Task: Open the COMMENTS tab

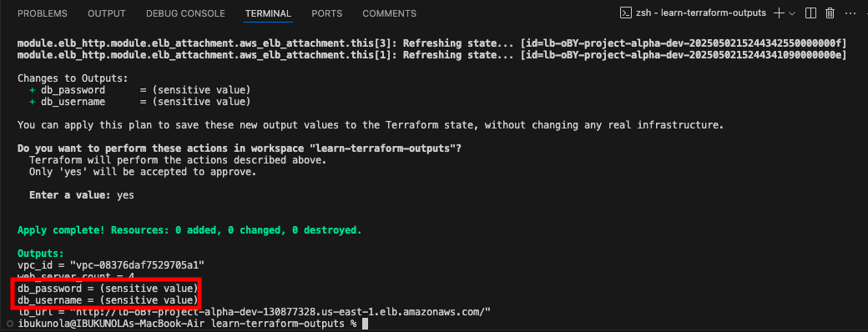Action: click(389, 13)
